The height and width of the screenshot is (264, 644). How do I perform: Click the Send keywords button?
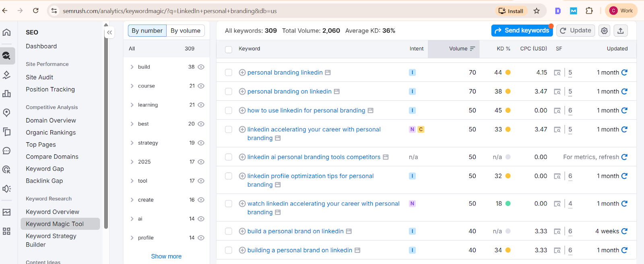pyautogui.click(x=522, y=31)
